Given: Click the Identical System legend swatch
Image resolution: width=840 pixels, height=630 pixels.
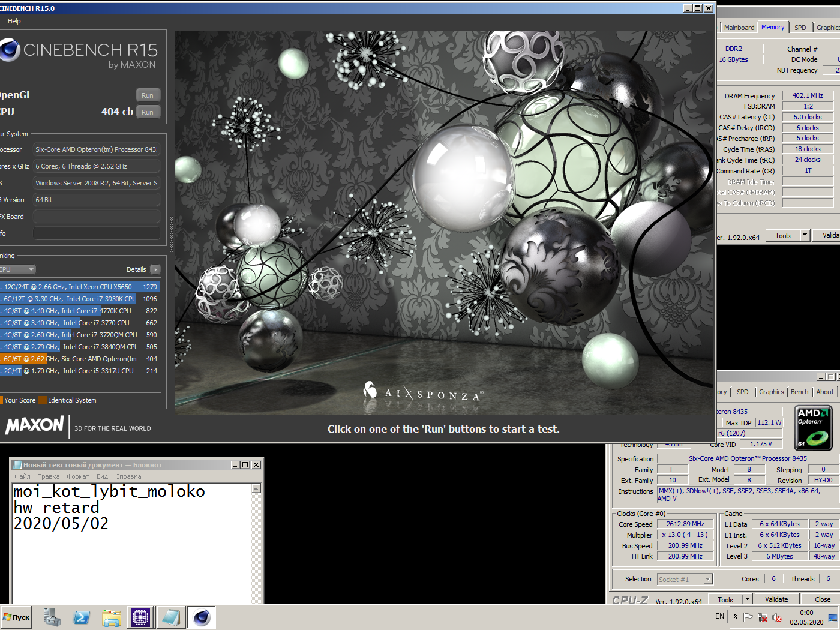Looking at the screenshot, I should click(43, 400).
